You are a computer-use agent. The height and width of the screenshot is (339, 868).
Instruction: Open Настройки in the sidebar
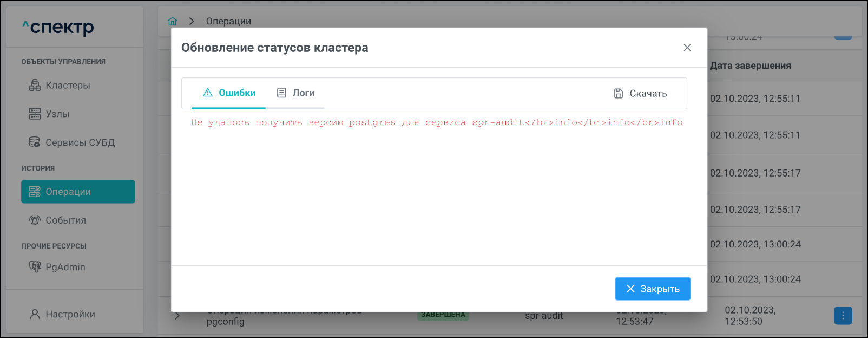[70, 314]
